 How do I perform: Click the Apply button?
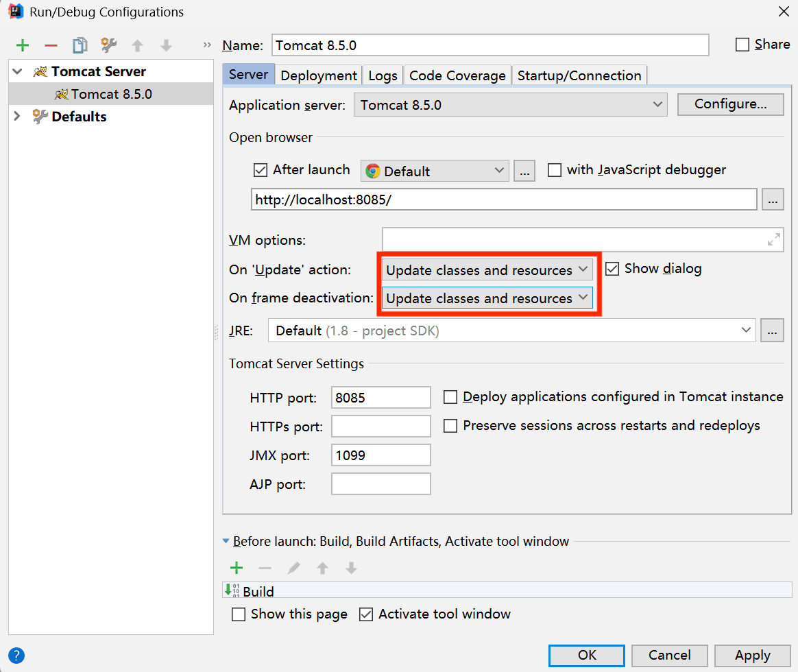752,656
